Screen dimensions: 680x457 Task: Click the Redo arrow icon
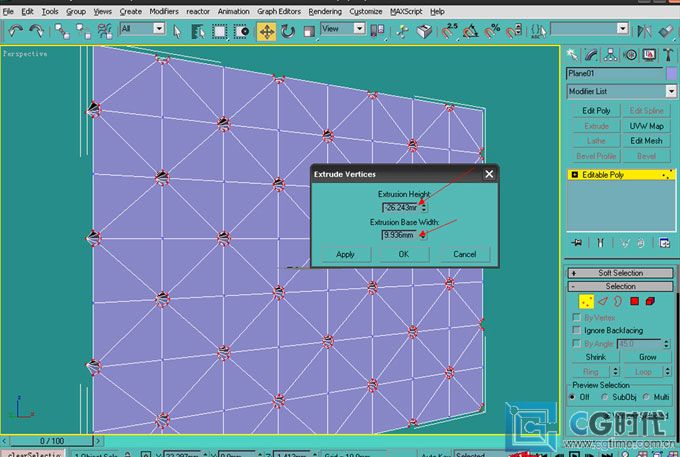tap(36, 31)
